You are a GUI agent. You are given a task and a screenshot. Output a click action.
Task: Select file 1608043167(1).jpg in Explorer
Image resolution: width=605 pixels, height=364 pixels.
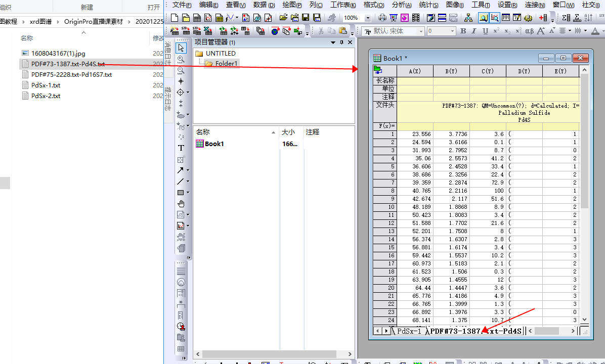coord(58,53)
